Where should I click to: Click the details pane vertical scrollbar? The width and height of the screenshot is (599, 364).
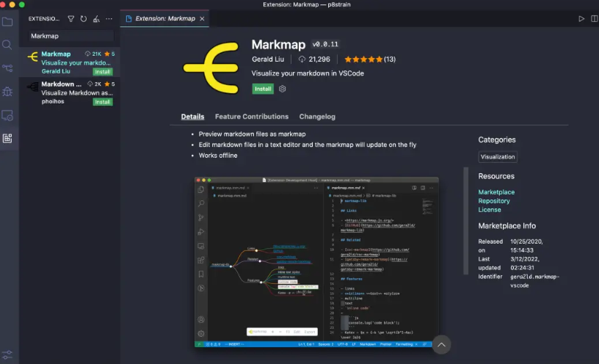(465, 221)
